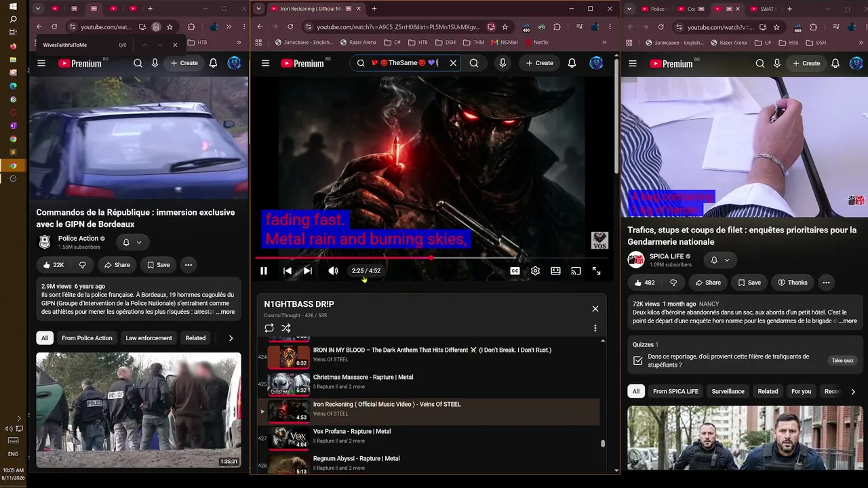The image size is (868, 488).
Task: Select Christmas Massacre playlist thumbnail
Action: [289, 384]
